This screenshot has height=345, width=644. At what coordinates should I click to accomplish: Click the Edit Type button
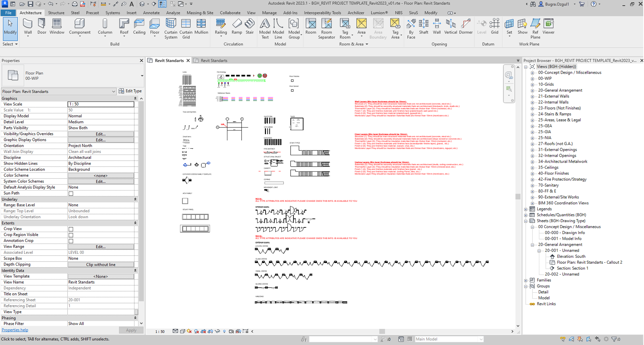(130, 91)
